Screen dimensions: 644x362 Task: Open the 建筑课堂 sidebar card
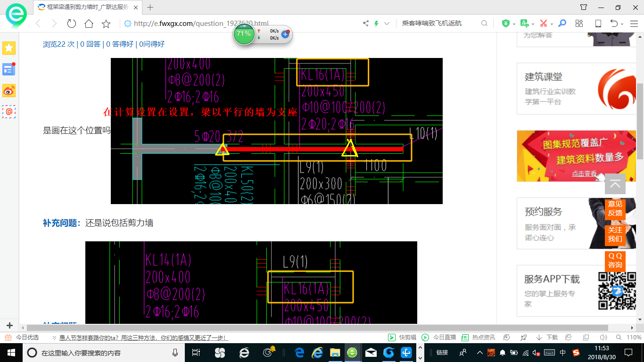pos(577,89)
